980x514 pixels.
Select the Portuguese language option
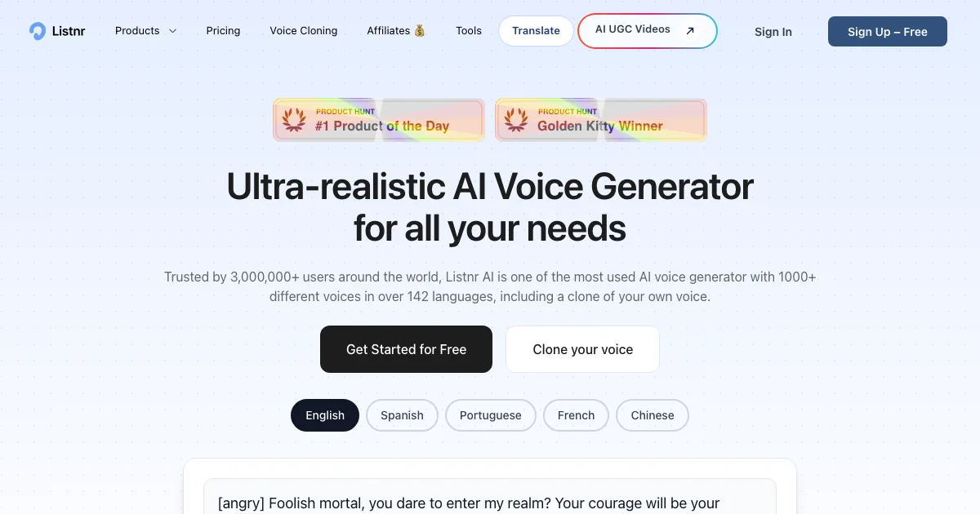point(490,415)
